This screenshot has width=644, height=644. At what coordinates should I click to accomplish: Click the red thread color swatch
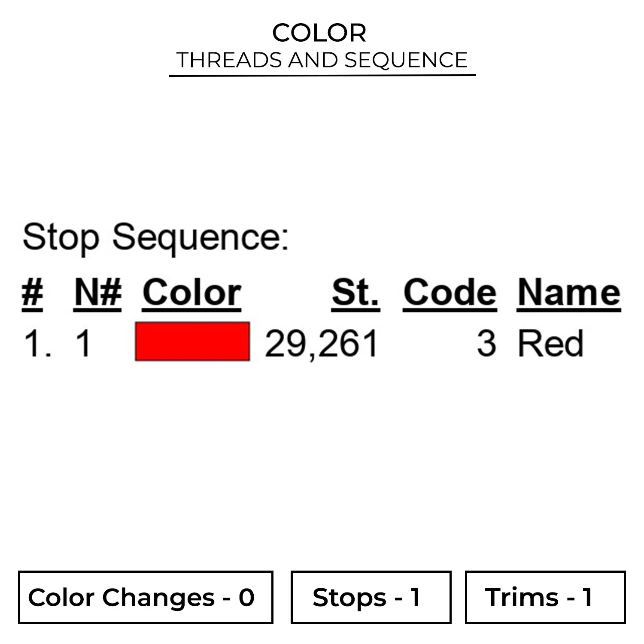pos(192,341)
